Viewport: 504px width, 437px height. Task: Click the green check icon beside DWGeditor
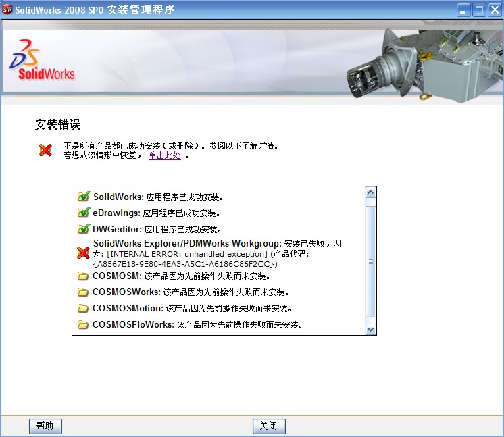pos(84,229)
